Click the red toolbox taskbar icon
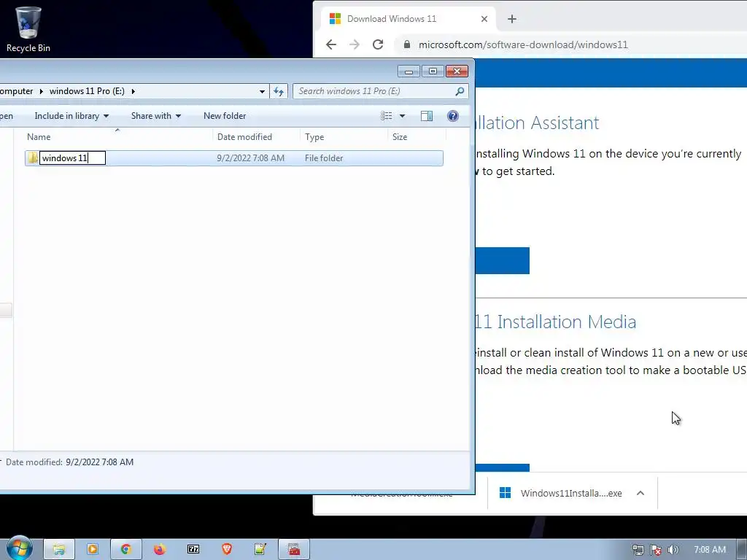747x560 pixels. tap(294, 550)
